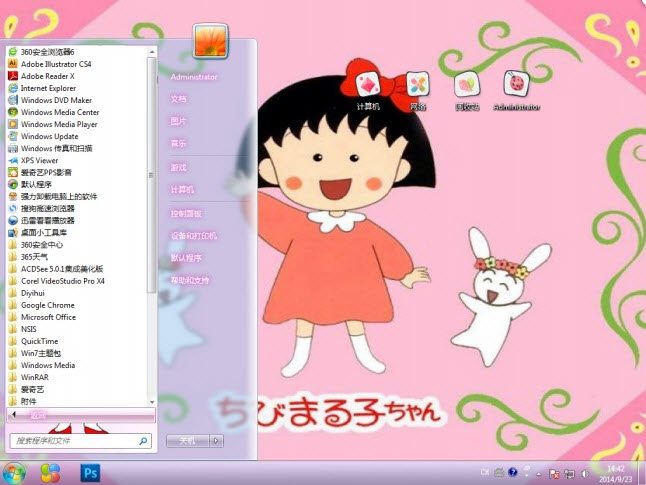Expand the ACDSee 5.0.1集成美化版 folder

pos(56,269)
